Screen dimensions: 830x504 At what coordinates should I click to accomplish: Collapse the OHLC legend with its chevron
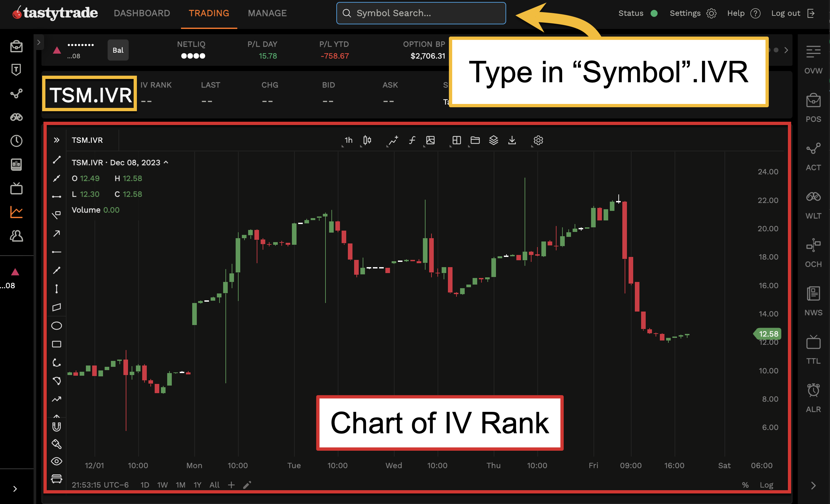coord(166,162)
